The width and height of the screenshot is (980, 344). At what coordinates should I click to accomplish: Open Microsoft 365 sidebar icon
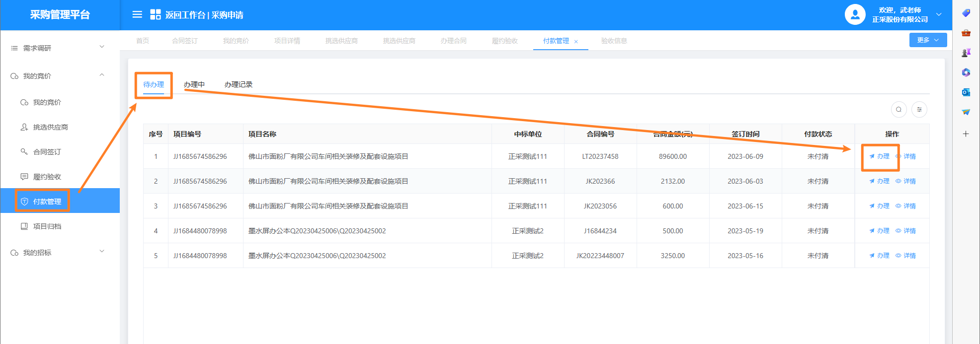(966, 72)
